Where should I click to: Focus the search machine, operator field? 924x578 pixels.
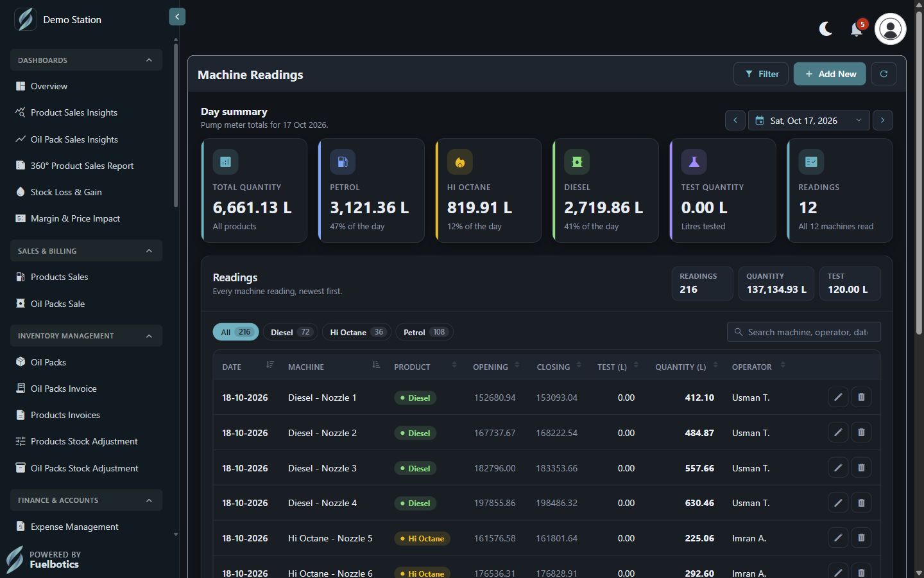[804, 332]
